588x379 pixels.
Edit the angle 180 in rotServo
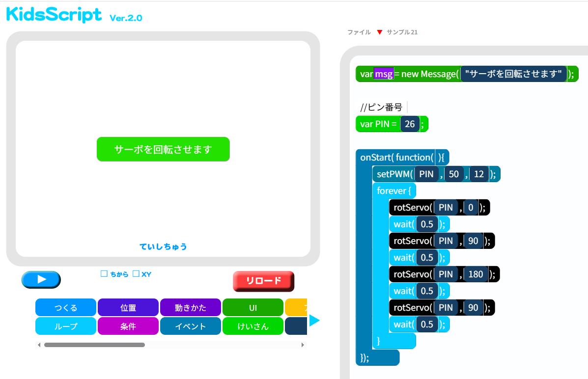point(476,274)
